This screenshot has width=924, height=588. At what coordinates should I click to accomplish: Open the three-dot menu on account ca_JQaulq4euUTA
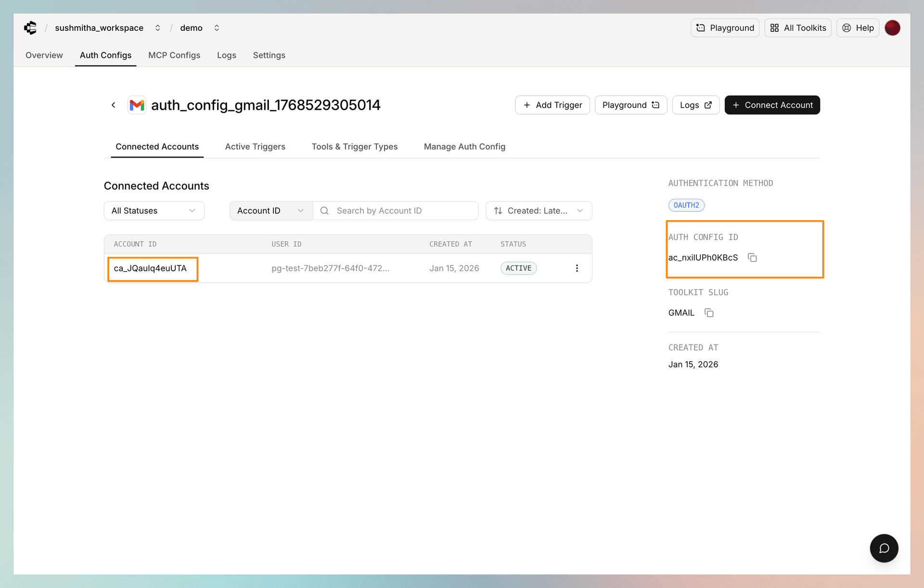(577, 268)
